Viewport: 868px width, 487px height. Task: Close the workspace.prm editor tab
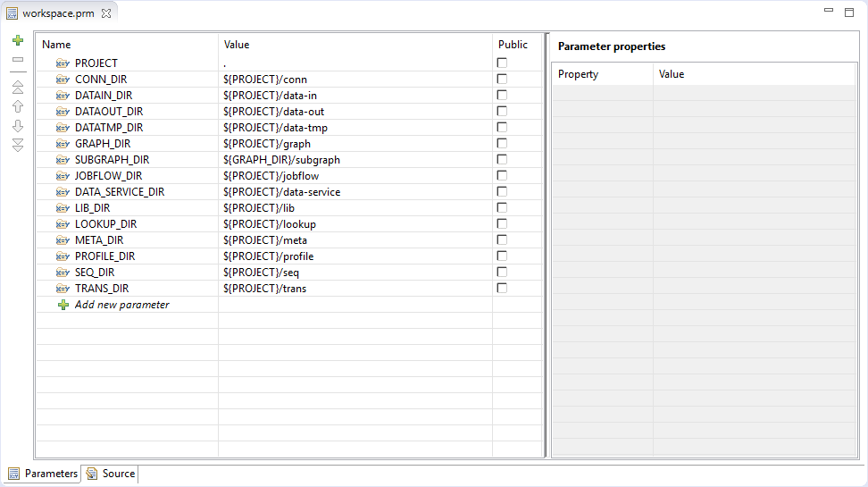[x=106, y=13]
